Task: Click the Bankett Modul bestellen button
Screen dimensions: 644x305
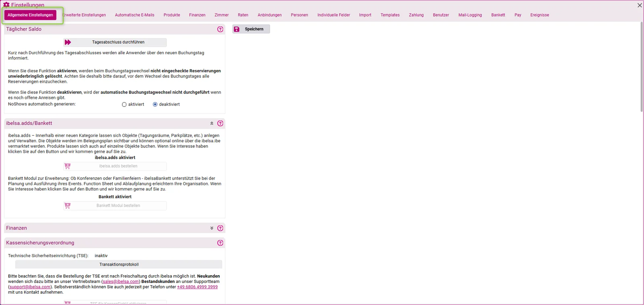Action: 115,205
